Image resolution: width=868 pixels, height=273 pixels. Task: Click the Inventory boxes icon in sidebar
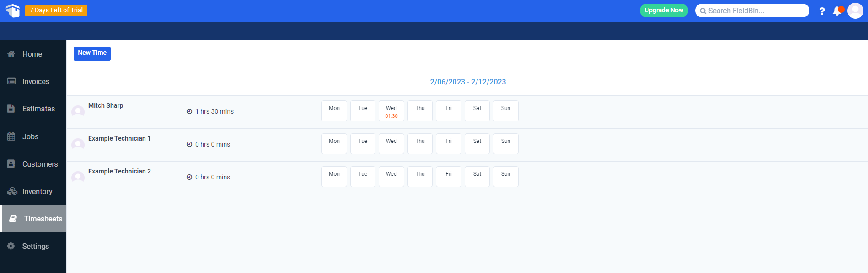[12, 191]
